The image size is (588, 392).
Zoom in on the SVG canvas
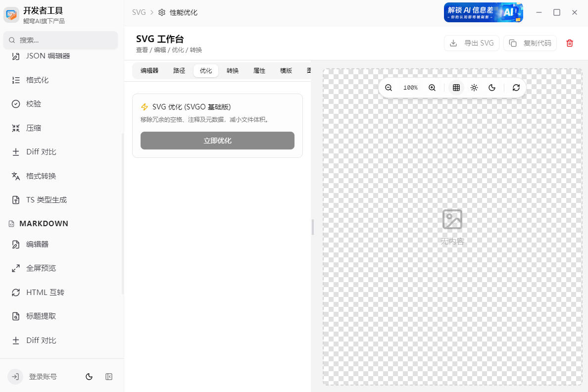pyautogui.click(x=432, y=87)
